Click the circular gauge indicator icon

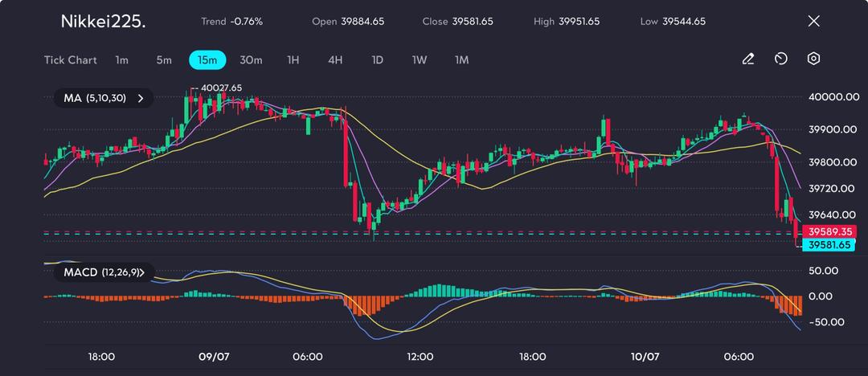click(780, 59)
